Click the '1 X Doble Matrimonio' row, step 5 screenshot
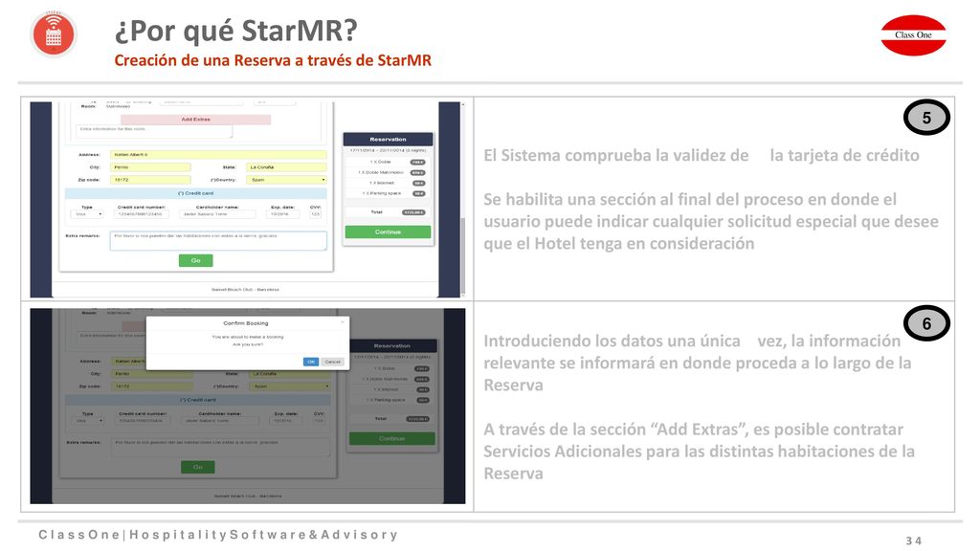Screen dimensions: 980x551 tap(388, 172)
